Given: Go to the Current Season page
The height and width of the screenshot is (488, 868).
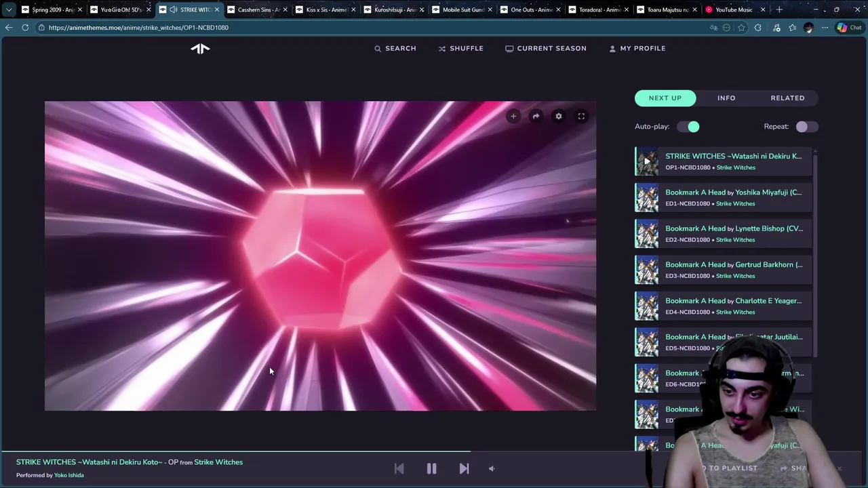Looking at the screenshot, I should point(546,48).
